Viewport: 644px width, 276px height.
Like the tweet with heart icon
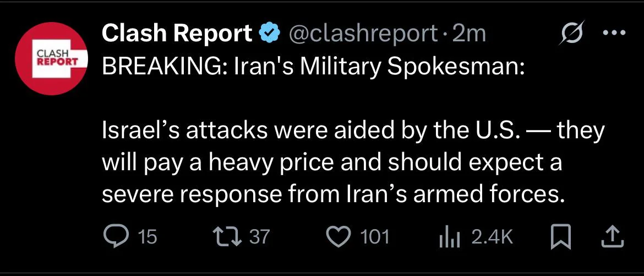(x=338, y=237)
